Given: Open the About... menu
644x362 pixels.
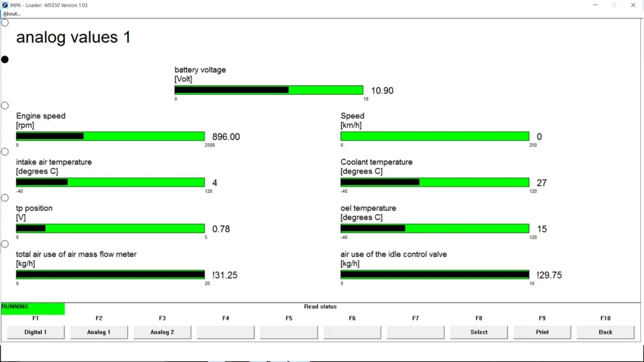Looking at the screenshot, I should coord(11,14).
